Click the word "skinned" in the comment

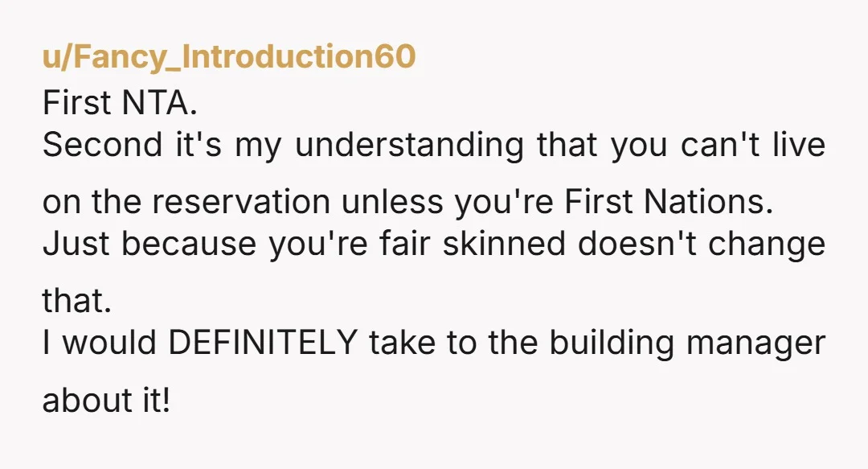(504, 244)
